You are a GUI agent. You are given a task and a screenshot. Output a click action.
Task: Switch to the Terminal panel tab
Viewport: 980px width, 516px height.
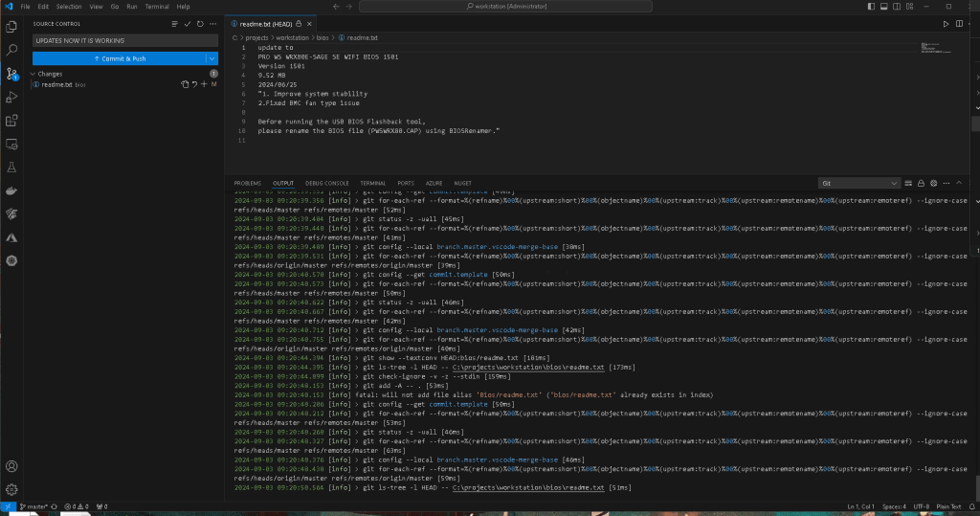coord(373,183)
